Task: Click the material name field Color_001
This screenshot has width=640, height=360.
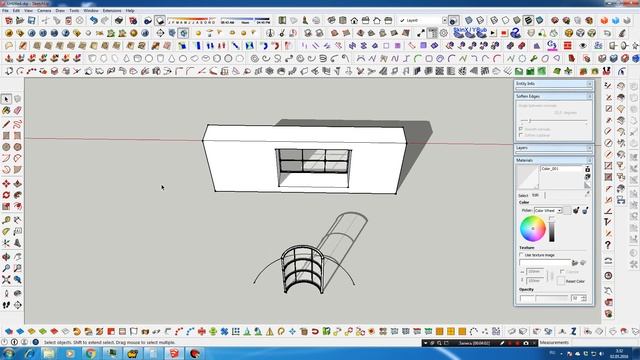Action: [x=562, y=169]
